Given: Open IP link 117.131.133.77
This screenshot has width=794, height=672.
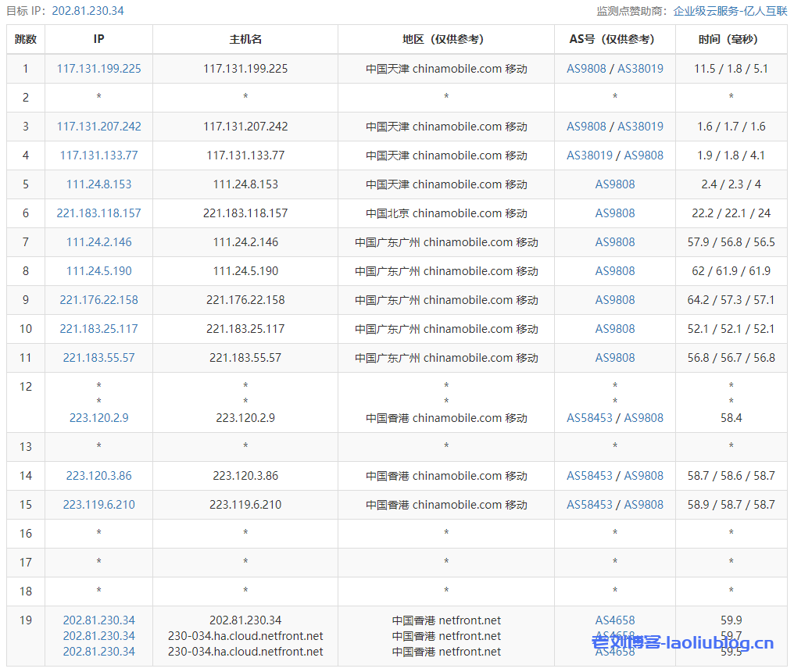Looking at the screenshot, I should point(98,155).
